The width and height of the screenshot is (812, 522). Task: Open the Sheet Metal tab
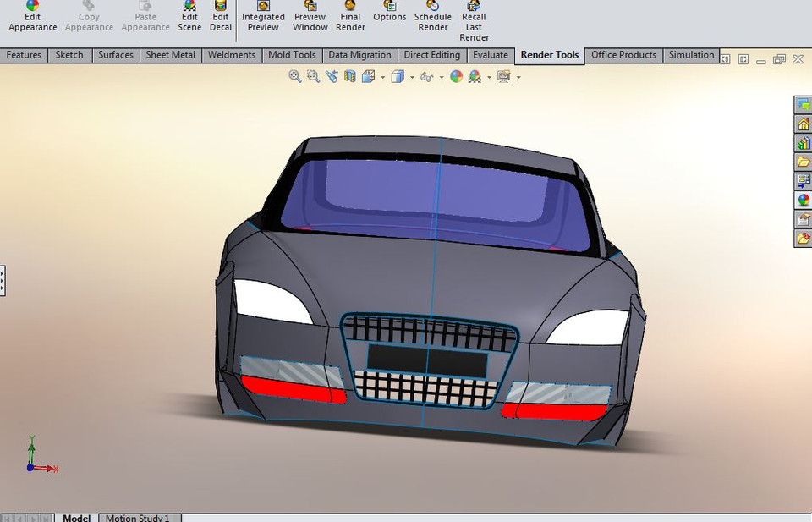(170, 55)
